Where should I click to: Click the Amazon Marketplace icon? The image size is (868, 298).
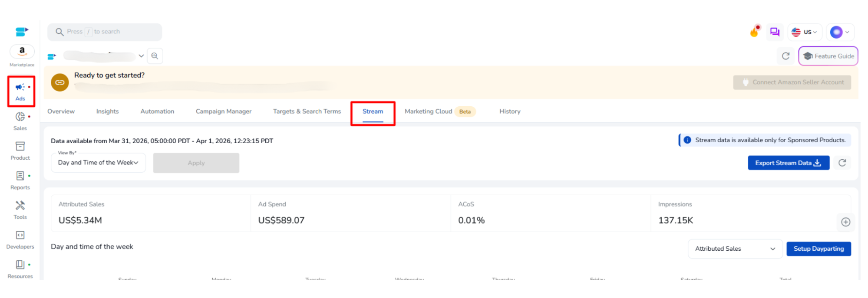[22, 52]
